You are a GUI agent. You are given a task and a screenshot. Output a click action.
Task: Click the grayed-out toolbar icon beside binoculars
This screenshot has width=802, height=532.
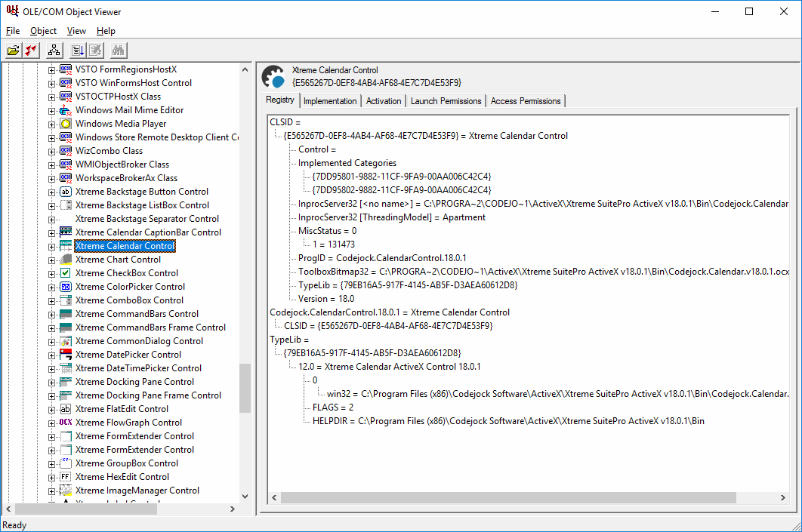96,50
